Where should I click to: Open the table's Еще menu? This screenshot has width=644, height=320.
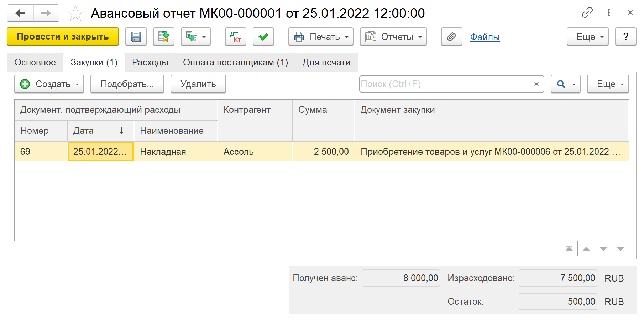(608, 84)
